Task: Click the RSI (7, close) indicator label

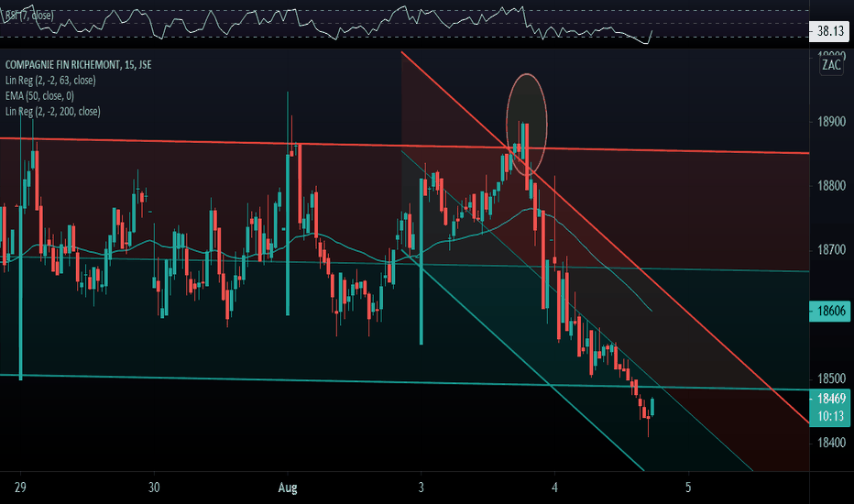Action: [x=29, y=16]
